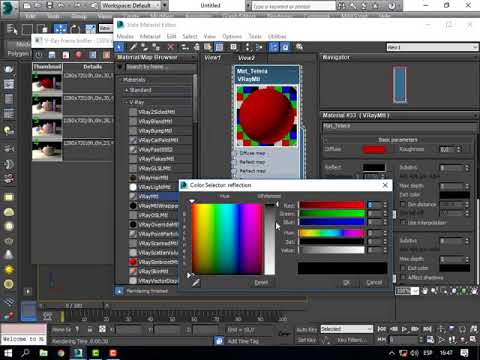This screenshot has height=360, width=480.
Task: Enable the Dim distance checkbox
Action: pyautogui.click(x=403, y=204)
